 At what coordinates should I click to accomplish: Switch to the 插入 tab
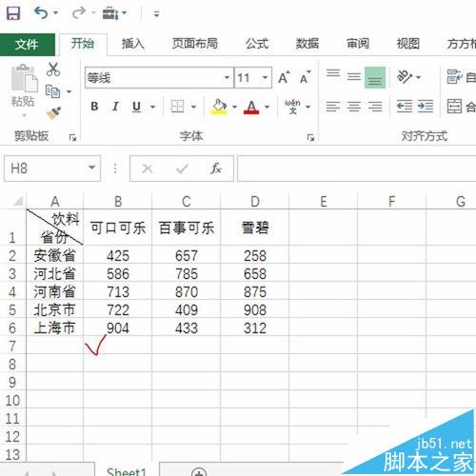(133, 44)
